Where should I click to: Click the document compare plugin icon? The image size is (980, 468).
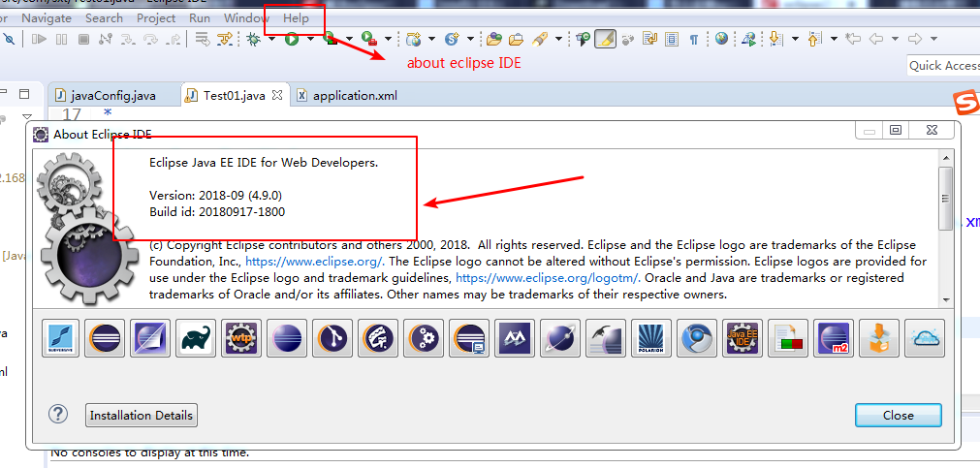(787, 338)
